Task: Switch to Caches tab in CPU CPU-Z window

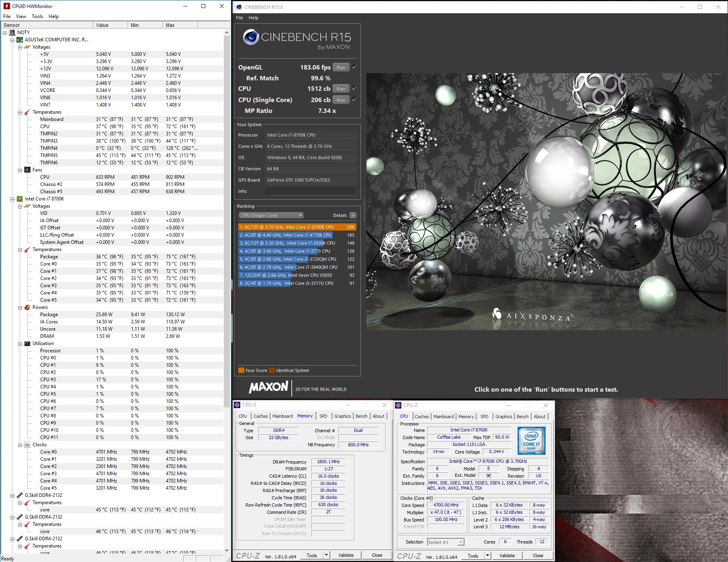Action: [422, 417]
